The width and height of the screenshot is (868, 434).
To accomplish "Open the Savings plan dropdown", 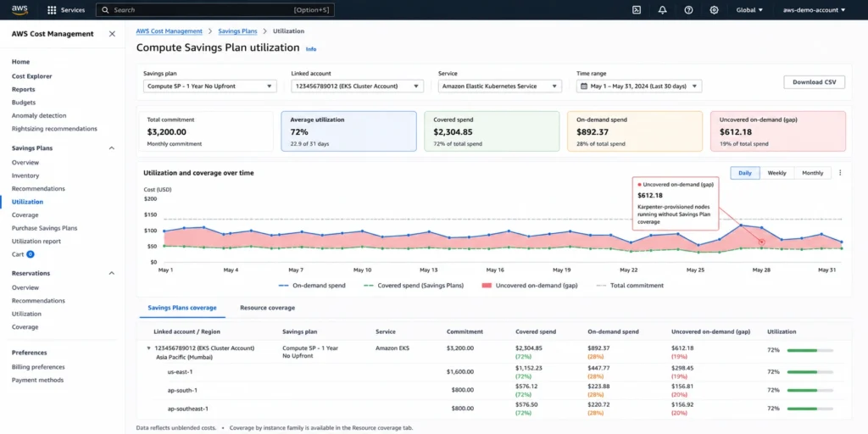I will pyautogui.click(x=210, y=86).
